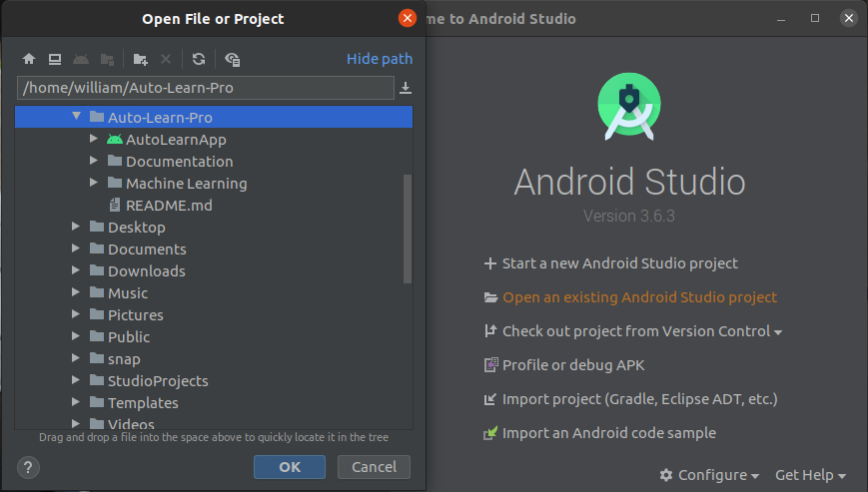Select the Documentation folder name
The width and height of the screenshot is (868, 492).
pos(180,162)
